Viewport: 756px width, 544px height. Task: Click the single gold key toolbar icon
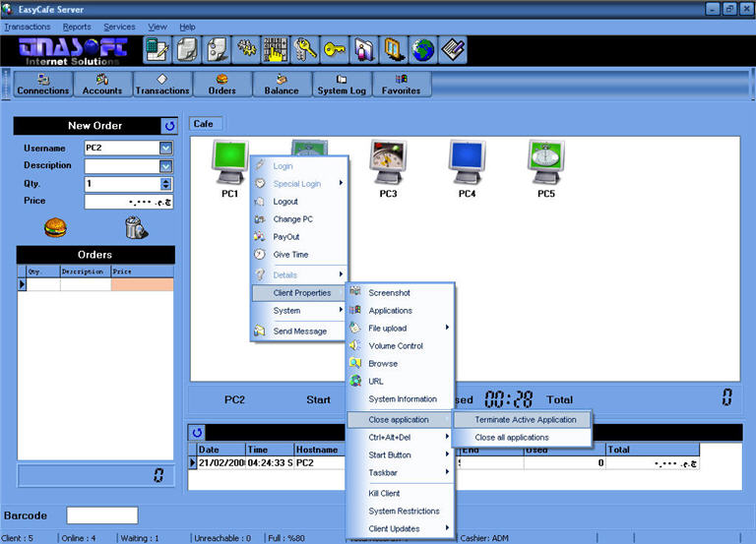tap(334, 49)
